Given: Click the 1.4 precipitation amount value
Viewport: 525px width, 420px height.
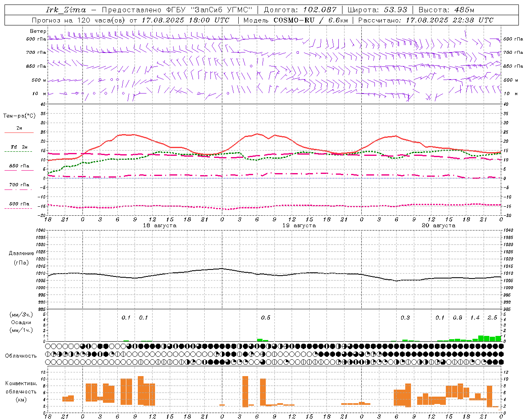Looking at the screenshot, I should point(475,318).
